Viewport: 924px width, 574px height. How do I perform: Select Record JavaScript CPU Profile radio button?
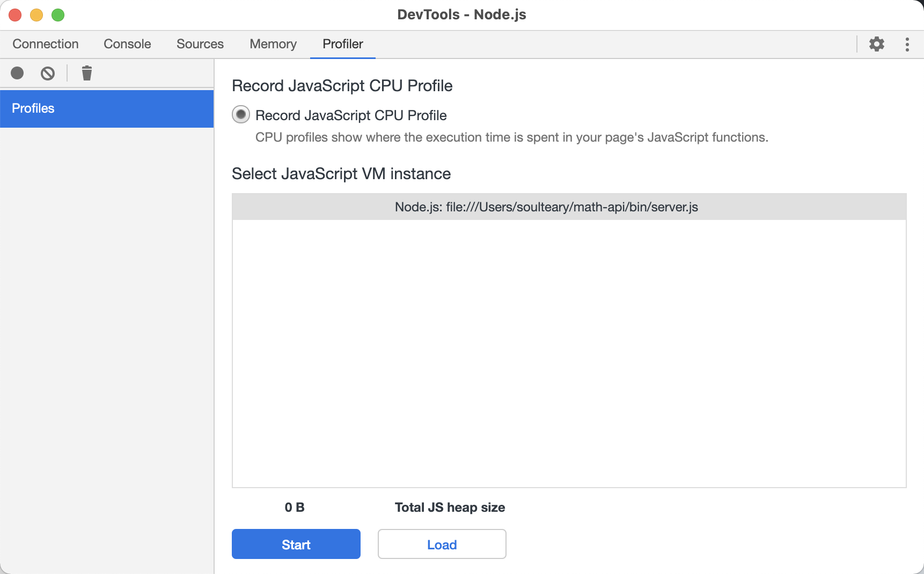point(241,114)
